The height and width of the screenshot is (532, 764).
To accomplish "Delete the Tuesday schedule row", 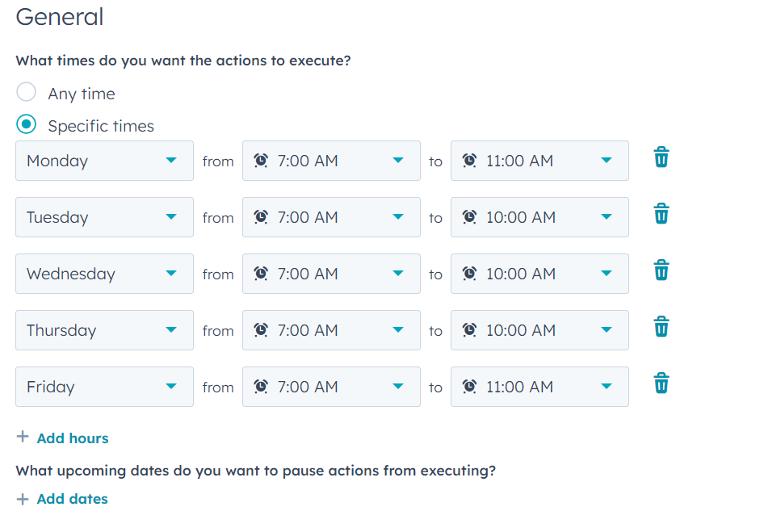I will tap(661, 215).
